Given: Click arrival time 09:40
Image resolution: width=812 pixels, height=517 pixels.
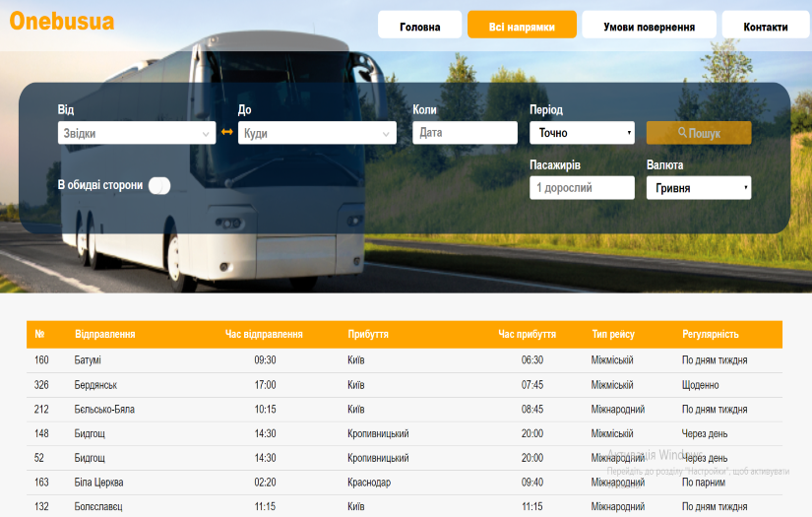Looking at the screenshot, I should 532,483.
